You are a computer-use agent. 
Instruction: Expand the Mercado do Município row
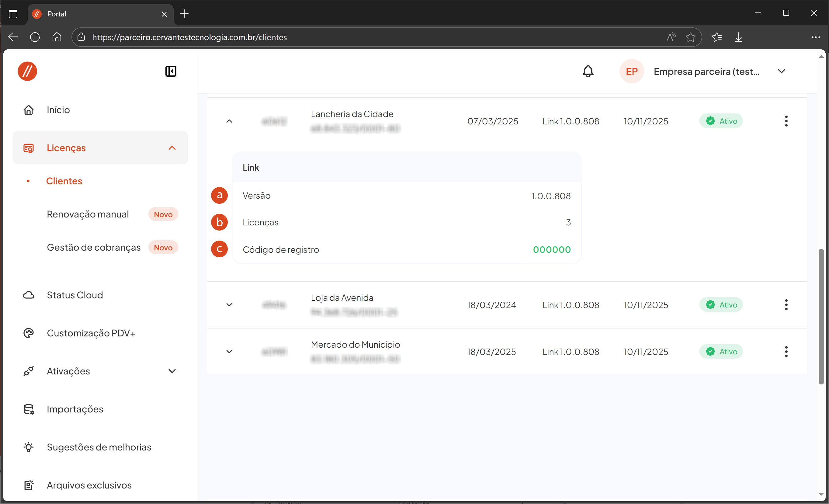click(229, 352)
